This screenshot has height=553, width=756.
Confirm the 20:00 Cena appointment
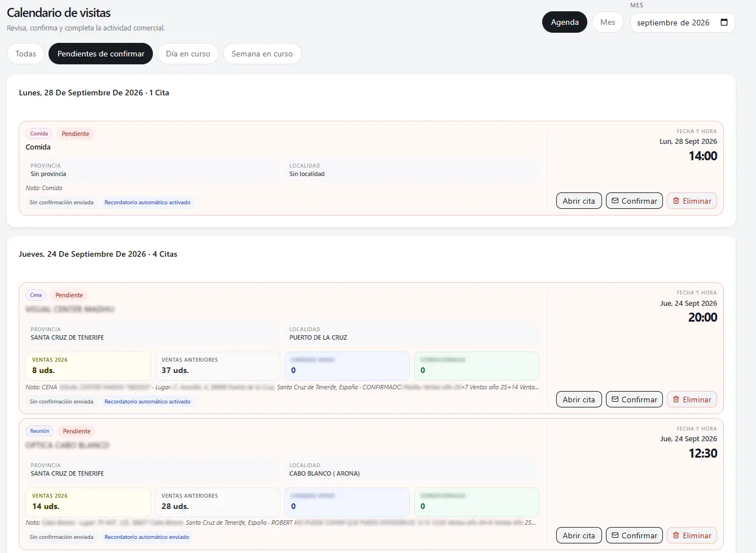coord(634,400)
